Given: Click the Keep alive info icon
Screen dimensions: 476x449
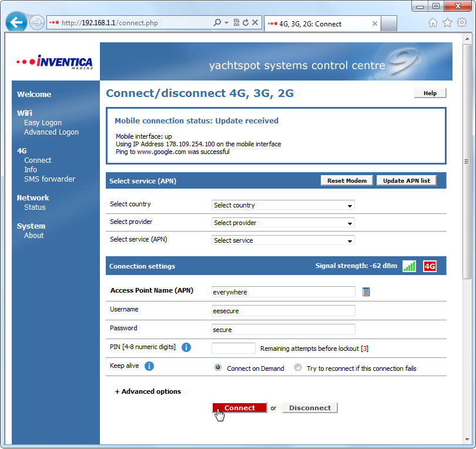Looking at the screenshot, I should click(149, 366).
